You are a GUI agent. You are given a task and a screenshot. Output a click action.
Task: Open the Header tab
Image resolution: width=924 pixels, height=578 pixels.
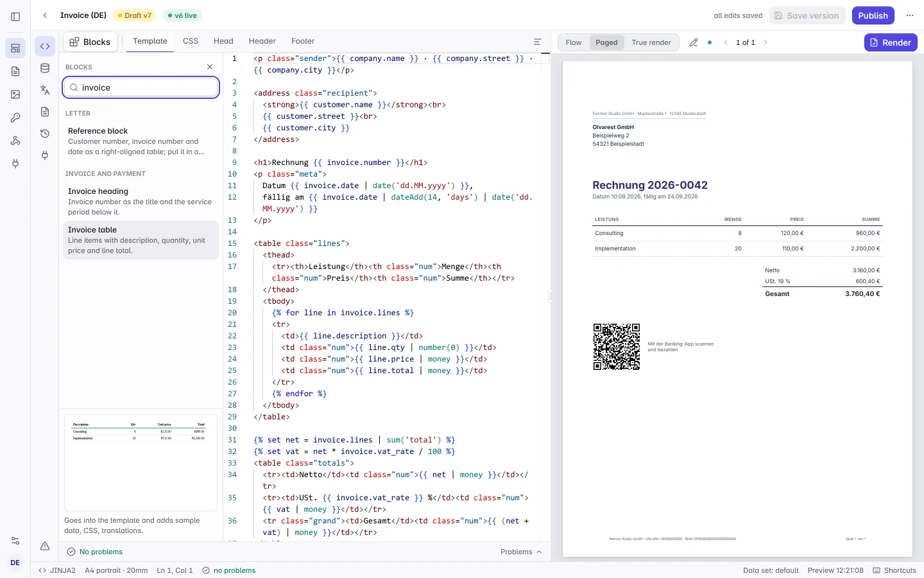pyautogui.click(x=262, y=41)
